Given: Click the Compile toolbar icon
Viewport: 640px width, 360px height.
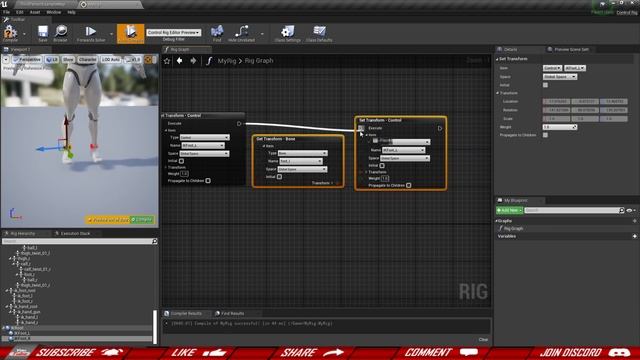Looking at the screenshot, I should pyautogui.click(x=10, y=32).
